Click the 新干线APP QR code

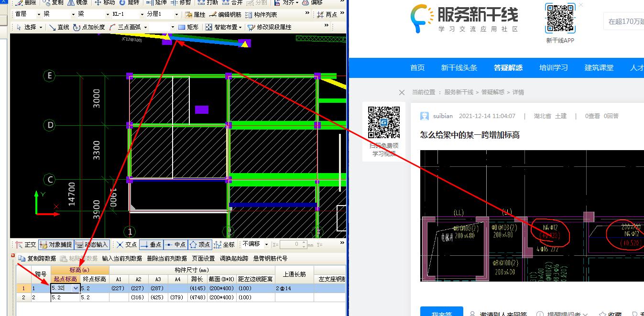[560, 19]
